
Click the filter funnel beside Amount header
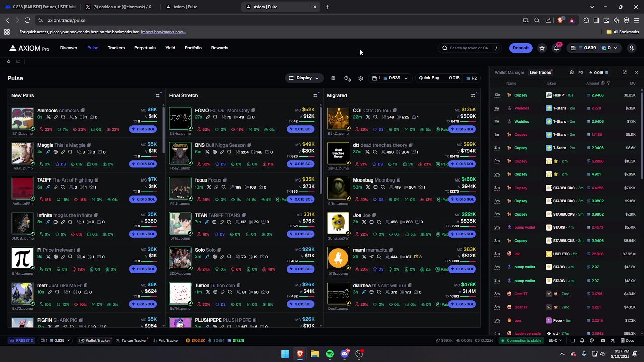tap(608, 83)
